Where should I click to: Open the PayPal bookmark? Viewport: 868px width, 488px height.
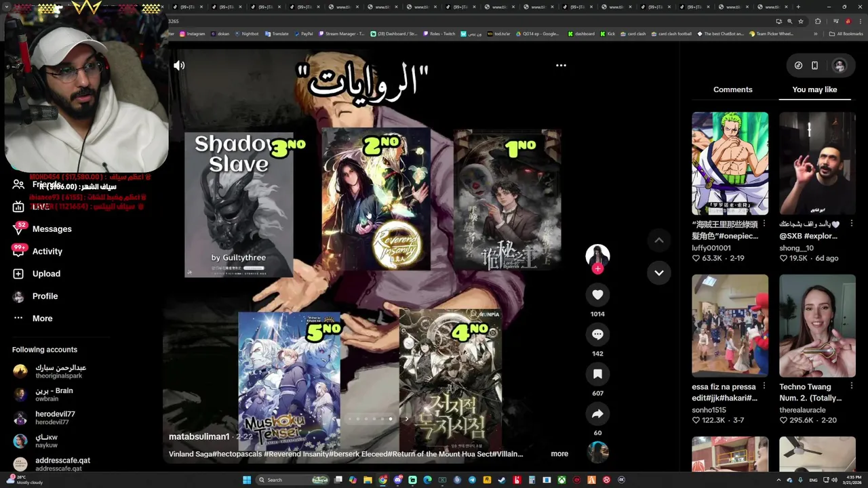pyautogui.click(x=303, y=34)
